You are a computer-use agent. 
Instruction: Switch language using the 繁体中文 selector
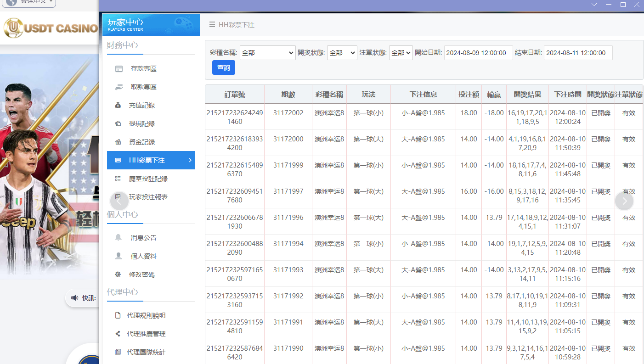(28, 3)
